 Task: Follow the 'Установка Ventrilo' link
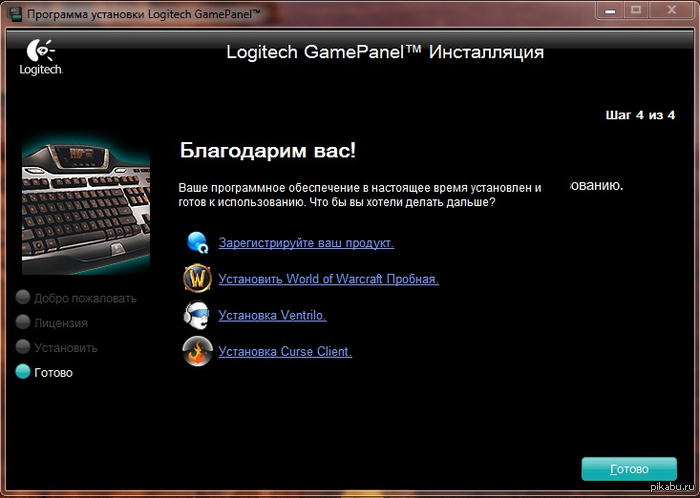pyautogui.click(x=272, y=315)
